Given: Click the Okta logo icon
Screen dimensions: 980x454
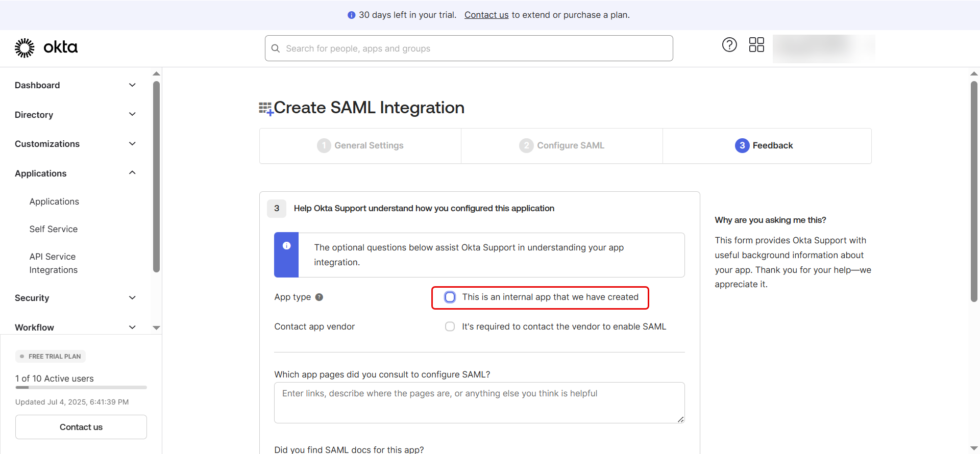Looking at the screenshot, I should click(x=24, y=48).
